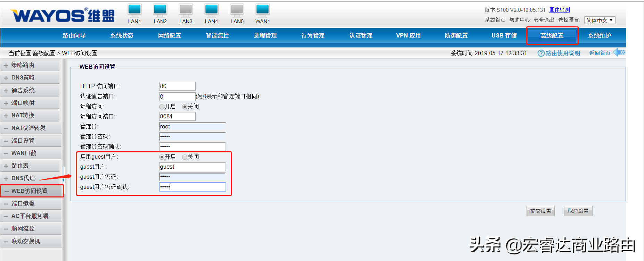Click the return home arrow icon
This screenshot has width=644, height=261.
(x=619, y=52)
